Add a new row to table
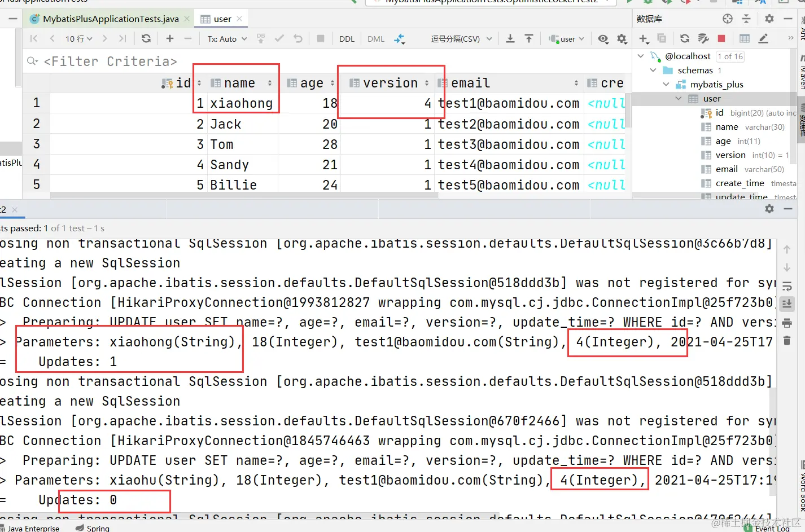The width and height of the screenshot is (805, 532). pyautogui.click(x=170, y=38)
